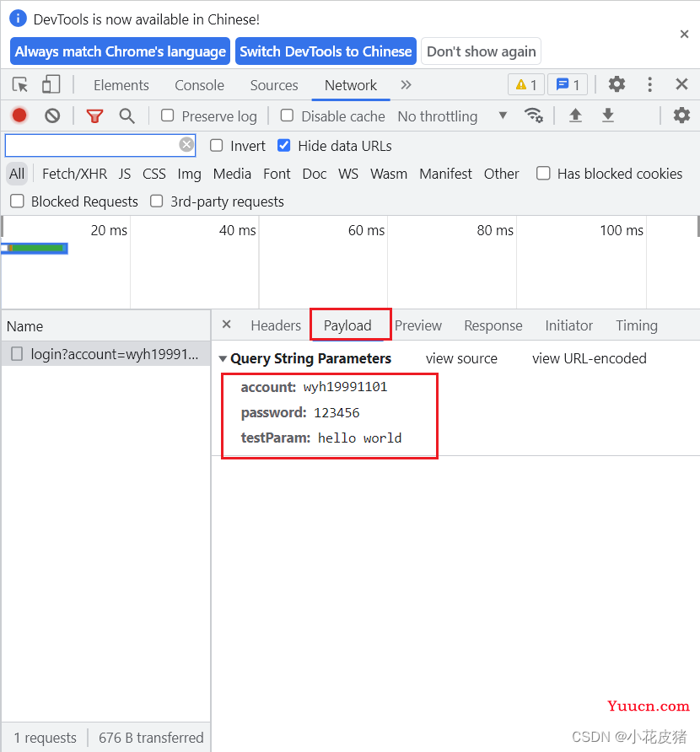The width and height of the screenshot is (700, 752).
Task: Open DevTools three-dot customize menu
Action: coord(649,84)
